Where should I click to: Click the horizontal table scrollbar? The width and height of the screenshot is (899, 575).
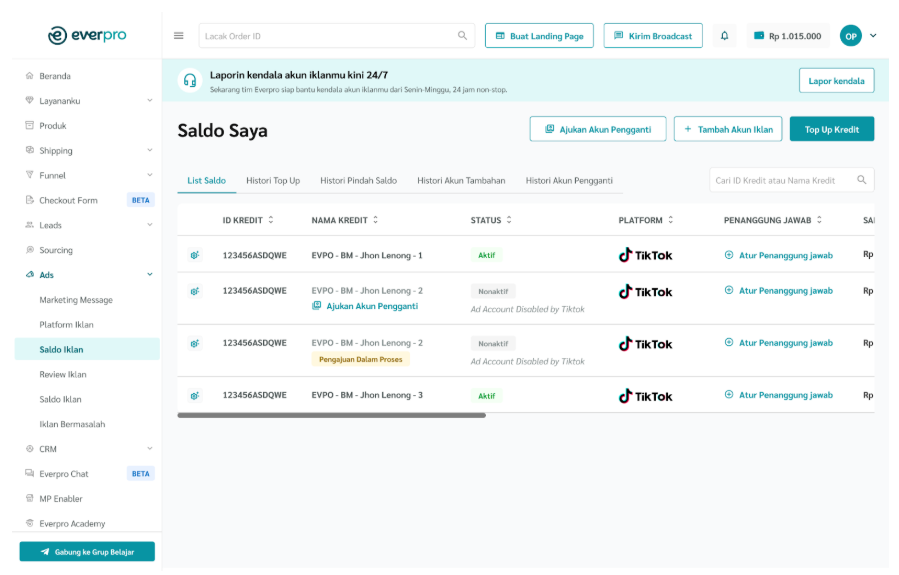click(x=331, y=415)
